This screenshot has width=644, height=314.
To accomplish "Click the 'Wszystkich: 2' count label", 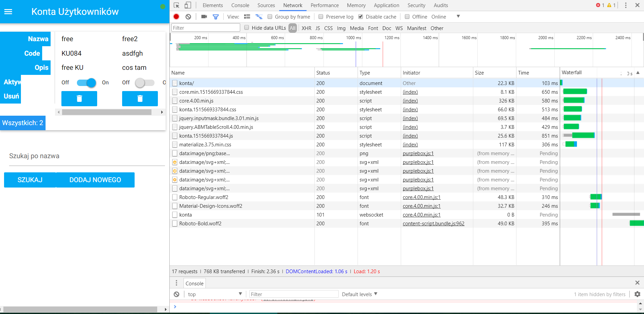I will [23, 123].
